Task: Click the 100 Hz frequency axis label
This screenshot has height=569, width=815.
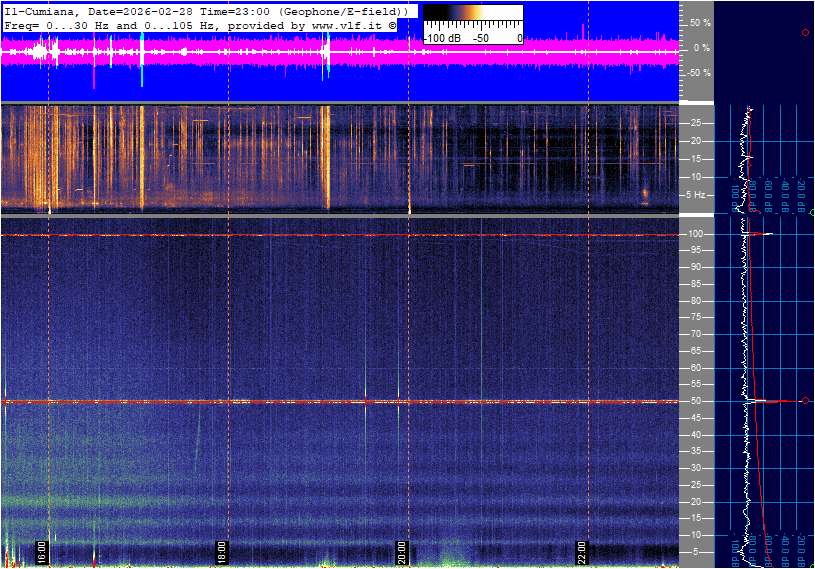Action: pos(697,234)
